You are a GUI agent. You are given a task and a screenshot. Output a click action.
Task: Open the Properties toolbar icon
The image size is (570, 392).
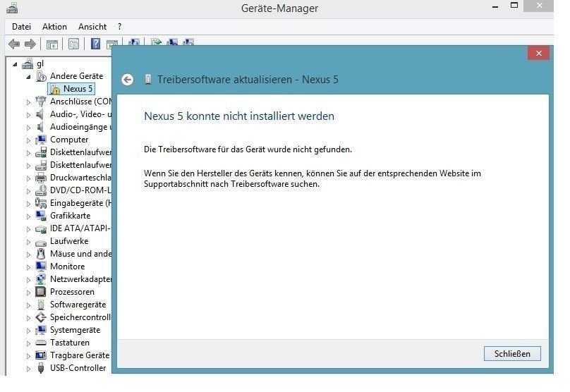pyautogui.click(x=73, y=44)
